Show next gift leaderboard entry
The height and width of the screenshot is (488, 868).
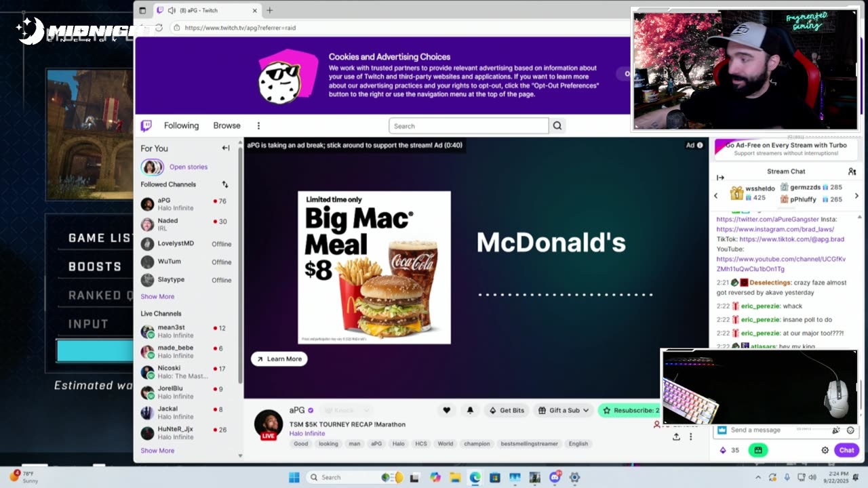coord(856,196)
